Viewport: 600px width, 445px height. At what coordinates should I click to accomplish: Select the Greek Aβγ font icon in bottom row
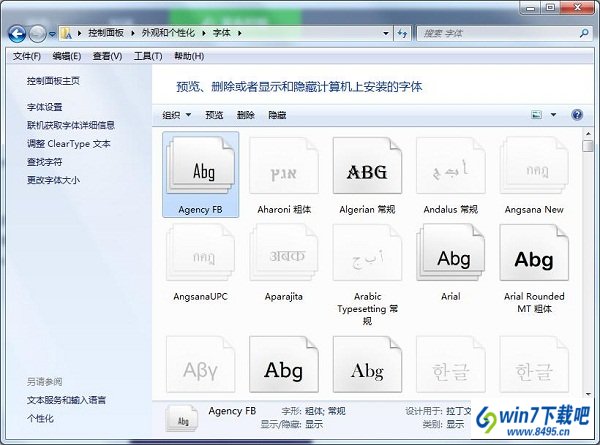pos(201,364)
